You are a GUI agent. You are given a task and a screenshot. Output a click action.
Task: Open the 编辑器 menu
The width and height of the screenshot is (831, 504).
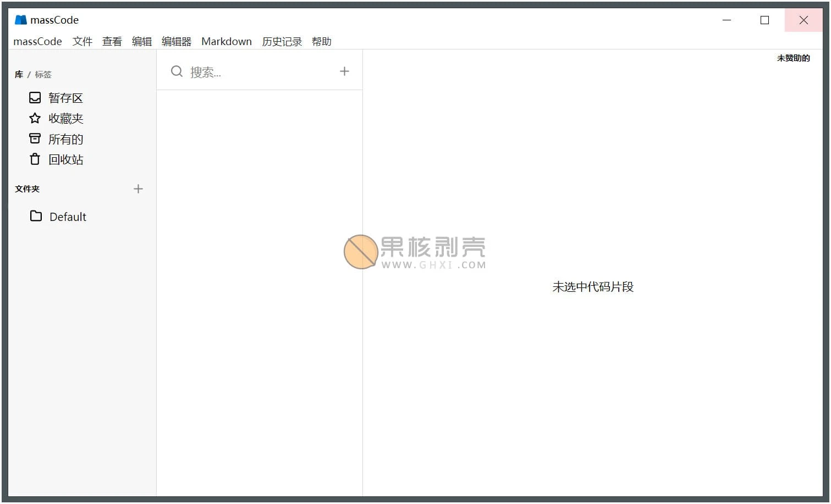click(176, 41)
